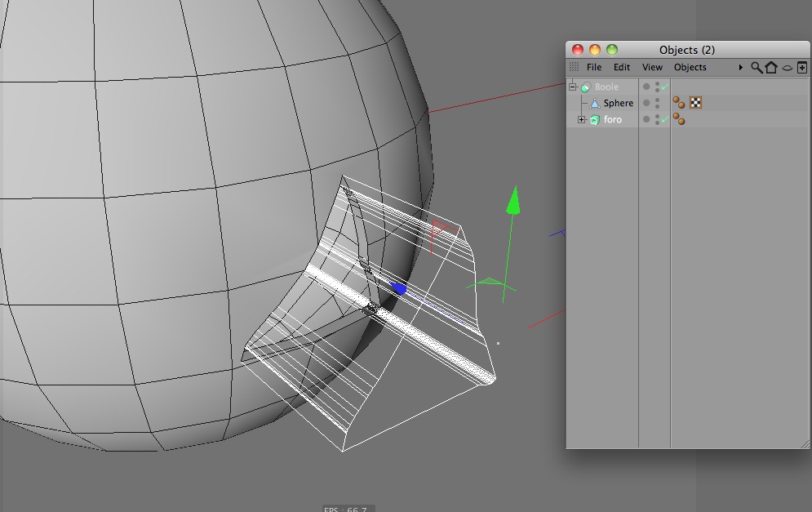Click the foro green cube icon
This screenshot has height=512, width=812.
595,120
